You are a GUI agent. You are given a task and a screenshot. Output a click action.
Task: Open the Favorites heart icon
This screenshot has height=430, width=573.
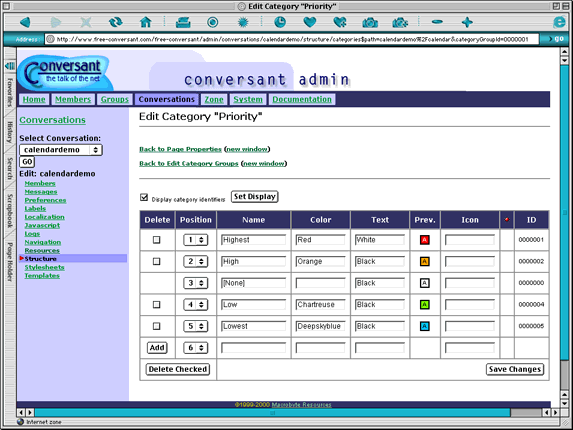click(310, 23)
